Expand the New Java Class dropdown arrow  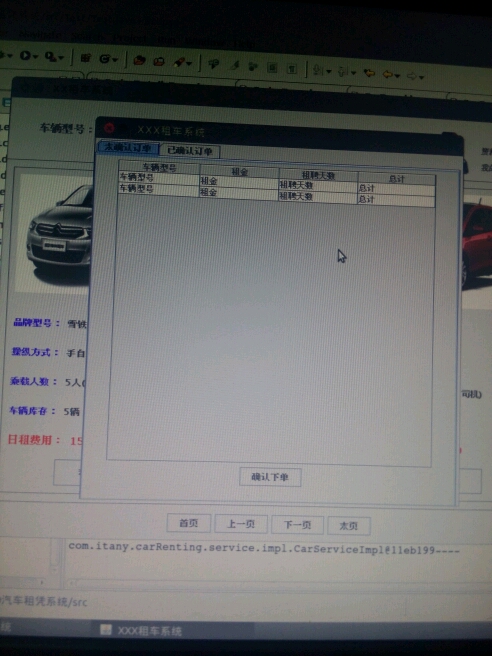[115, 60]
